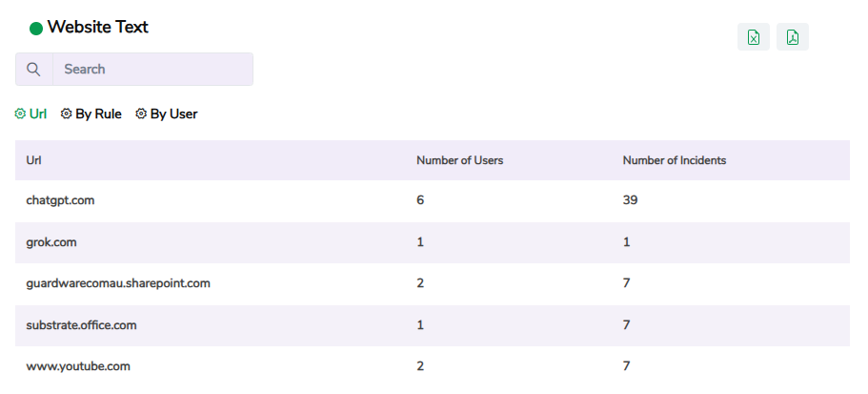The height and width of the screenshot is (394, 868).
Task: Export the table to Excel
Action: click(754, 37)
